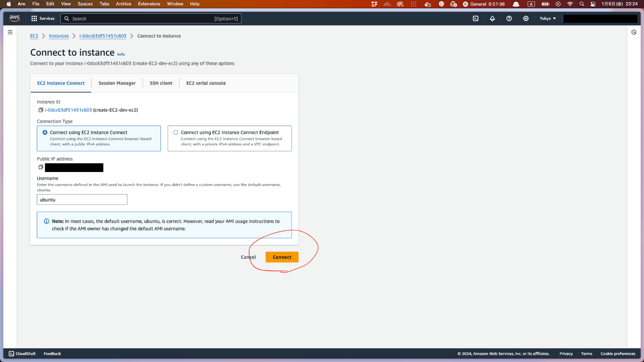Open the AWS console home logo
This screenshot has width=644, height=362.
coord(14,18)
